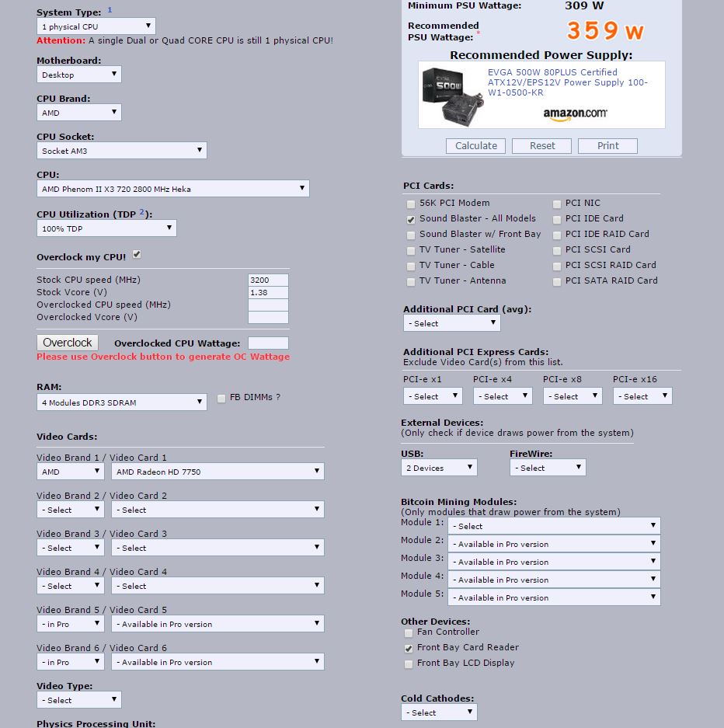
Task: Click the Reset button
Action: click(x=541, y=146)
